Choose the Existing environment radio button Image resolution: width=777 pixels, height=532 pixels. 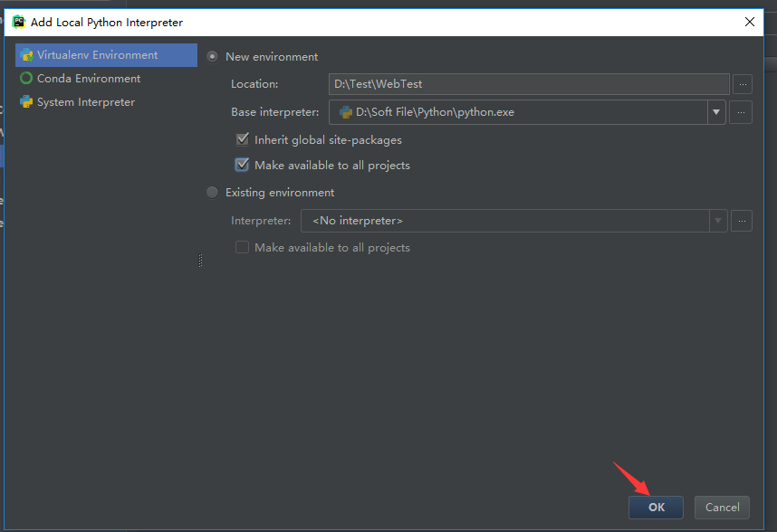[x=212, y=193]
